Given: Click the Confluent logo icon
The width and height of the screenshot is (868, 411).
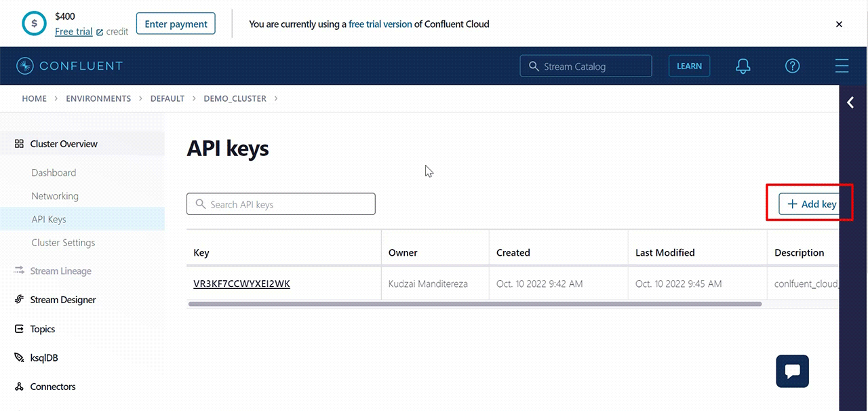Looking at the screenshot, I should coord(25,66).
